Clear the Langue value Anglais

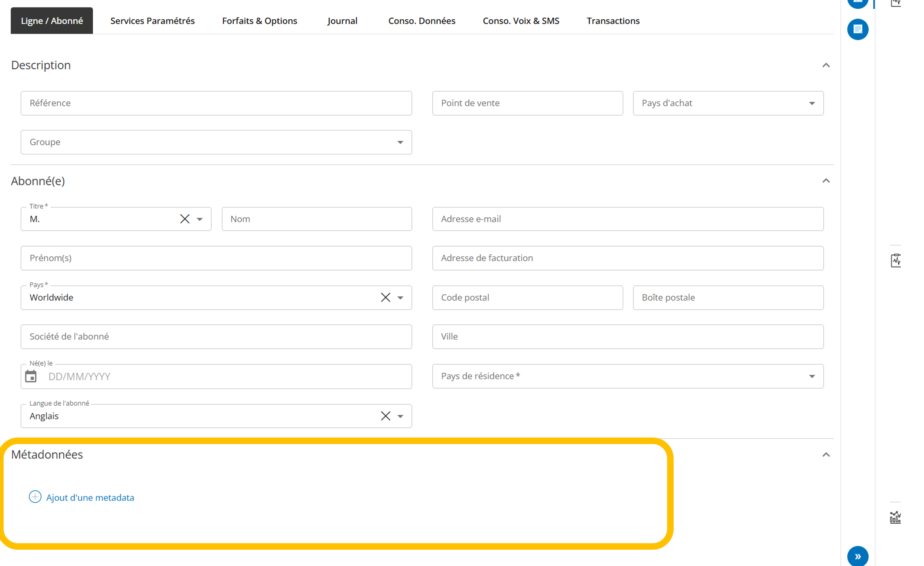386,416
